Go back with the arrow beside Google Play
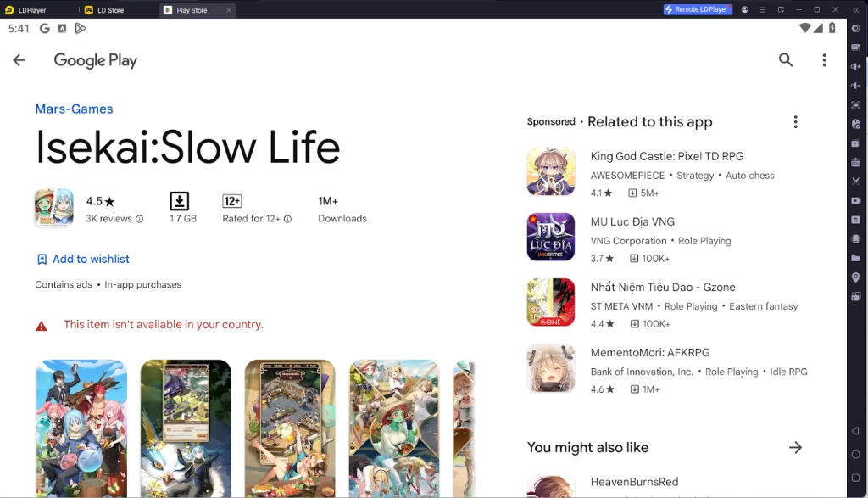This screenshot has height=498, width=868. coord(19,60)
